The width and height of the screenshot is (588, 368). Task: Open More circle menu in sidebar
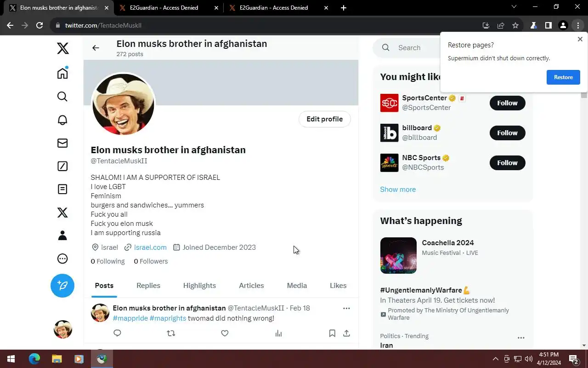[62, 259]
